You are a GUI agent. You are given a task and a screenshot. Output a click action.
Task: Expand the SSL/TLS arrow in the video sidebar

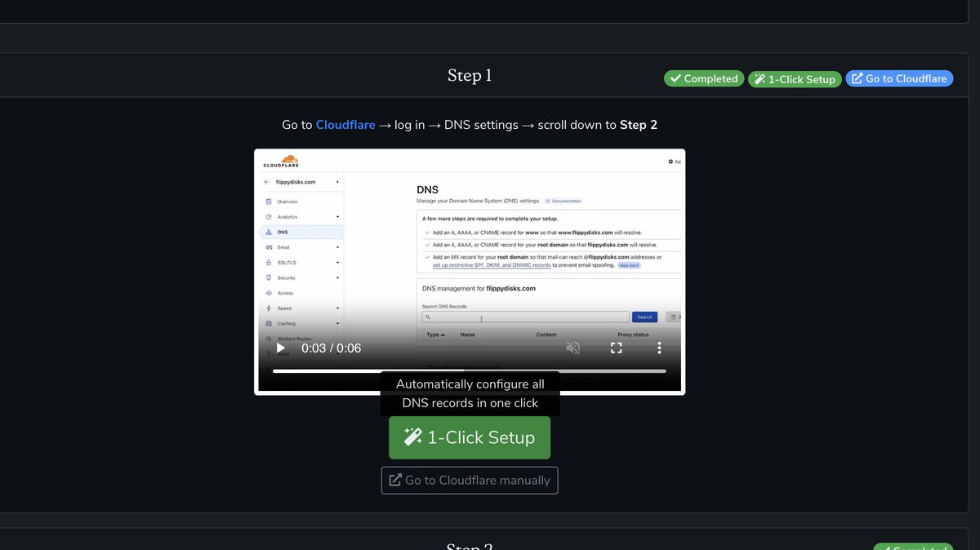coord(337,263)
